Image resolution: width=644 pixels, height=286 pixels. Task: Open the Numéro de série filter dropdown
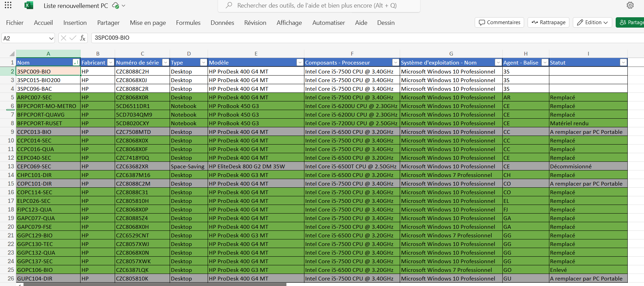pyautogui.click(x=165, y=62)
